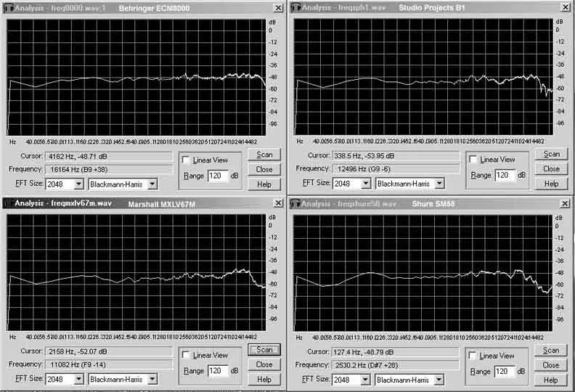Click Scan in Shure SM58 window
Viewport: 575px width, 392px height.
(551, 351)
